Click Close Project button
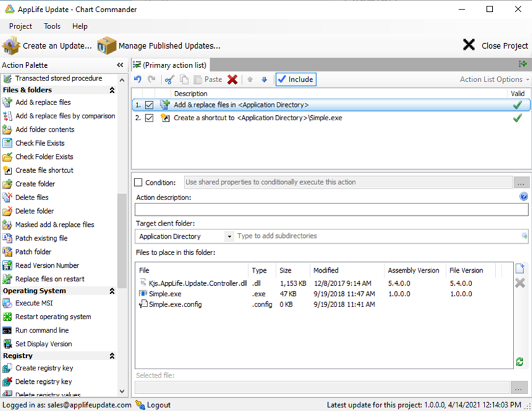The image size is (532, 411). pos(495,46)
